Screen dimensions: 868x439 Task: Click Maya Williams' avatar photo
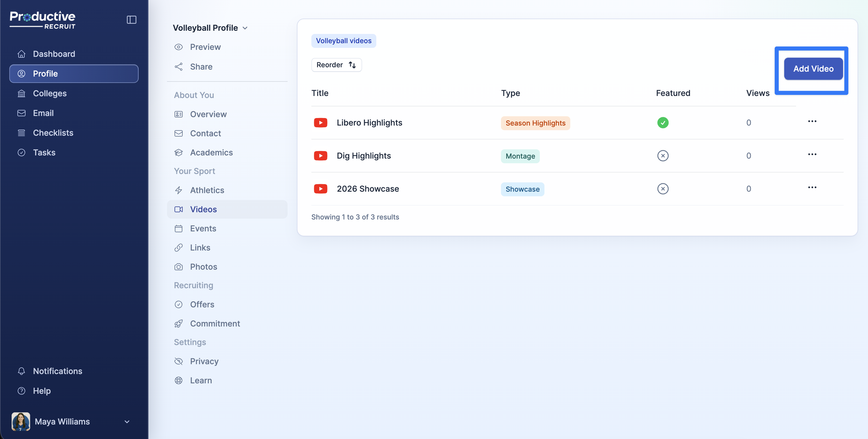point(21,422)
